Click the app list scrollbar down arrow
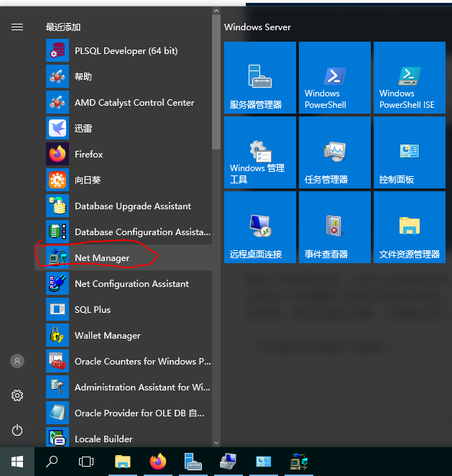452x476 pixels. [216, 442]
